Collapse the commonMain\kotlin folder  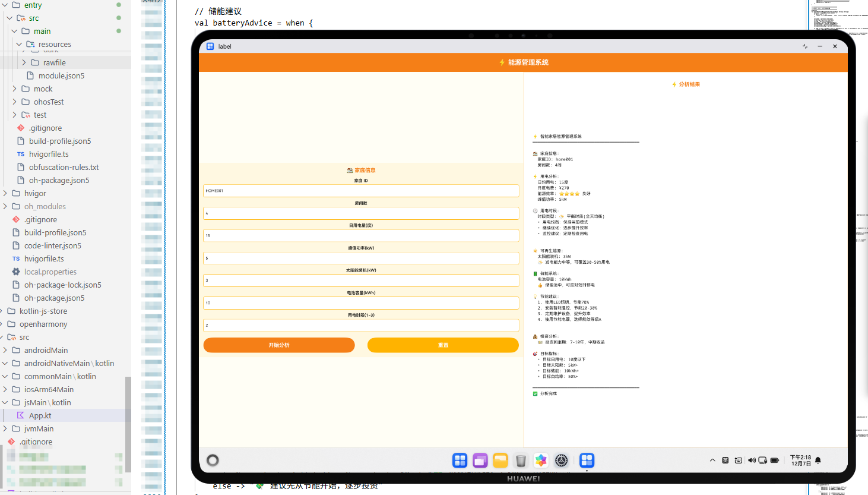click(5, 376)
